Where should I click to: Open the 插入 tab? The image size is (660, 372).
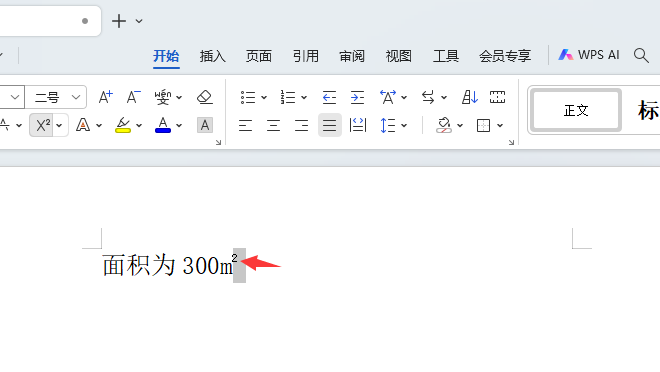[x=213, y=56]
